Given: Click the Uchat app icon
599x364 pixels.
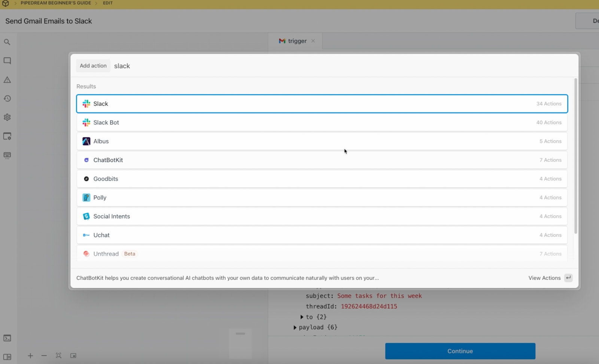Looking at the screenshot, I should pyautogui.click(x=86, y=235).
